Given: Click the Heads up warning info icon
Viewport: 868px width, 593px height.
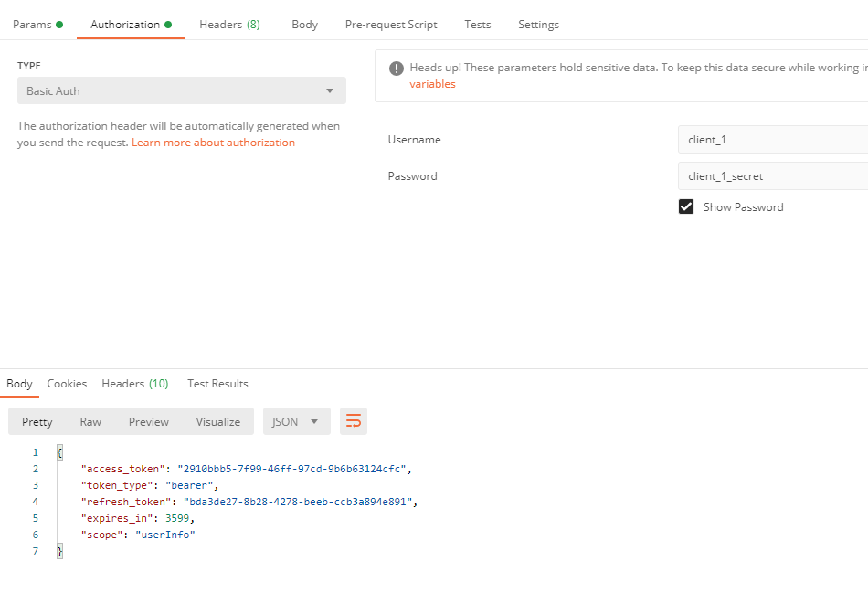Looking at the screenshot, I should pyautogui.click(x=396, y=69).
